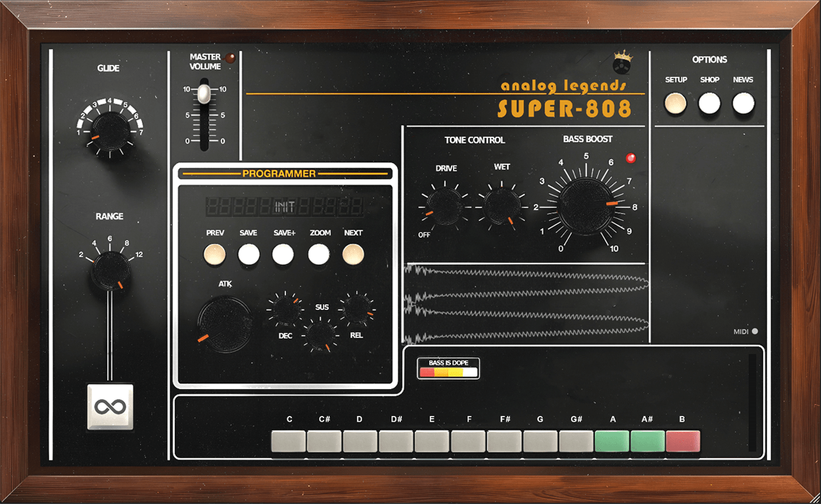This screenshot has width=821, height=504.
Task: Open the NEWS button
Action: (x=743, y=104)
